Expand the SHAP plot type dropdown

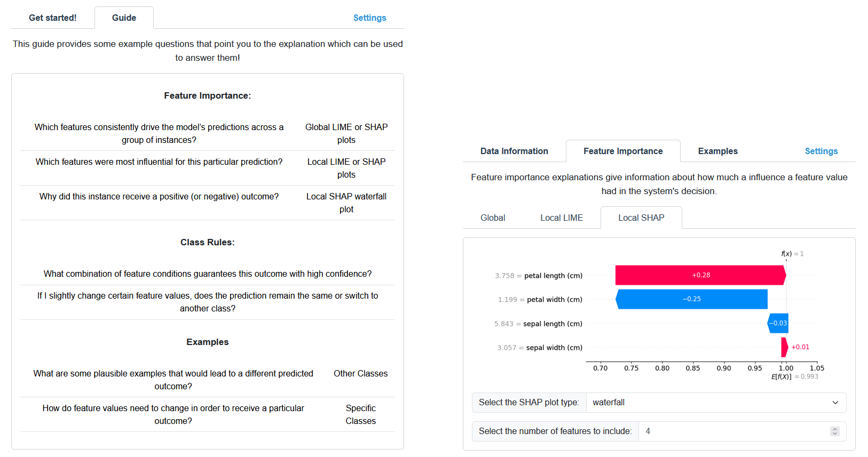(715, 403)
